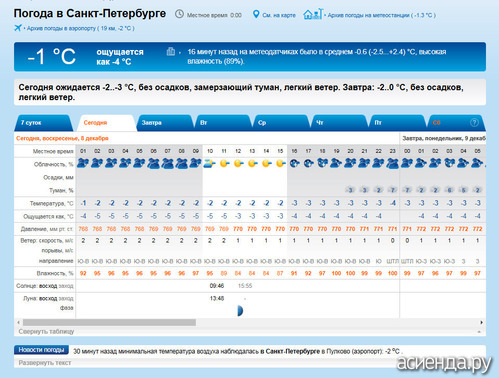Viewport: 499px width, 378px height.
Task: Open the Завтра tab
Action: pyautogui.click(x=164, y=123)
